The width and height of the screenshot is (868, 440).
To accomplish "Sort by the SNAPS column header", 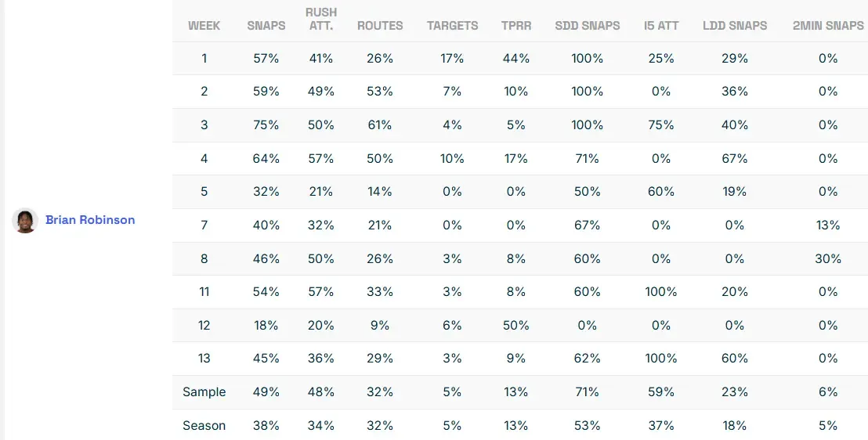I will [266, 26].
